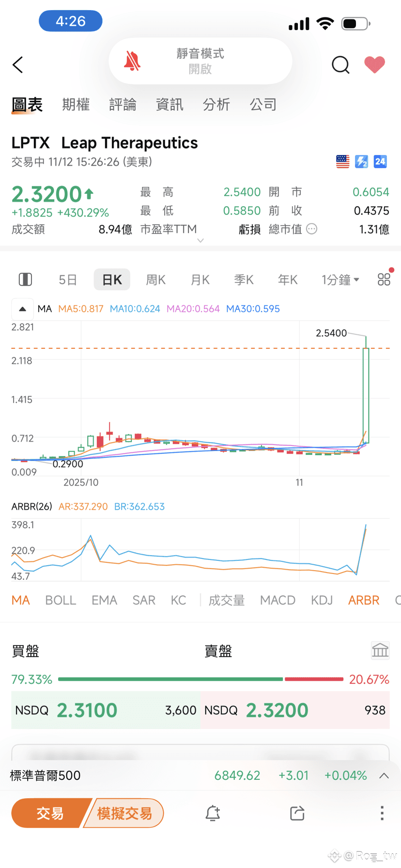The height and width of the screenshot is (868, 401).
Task: Tap the BR:362.653 value
Action: [139, 506]
